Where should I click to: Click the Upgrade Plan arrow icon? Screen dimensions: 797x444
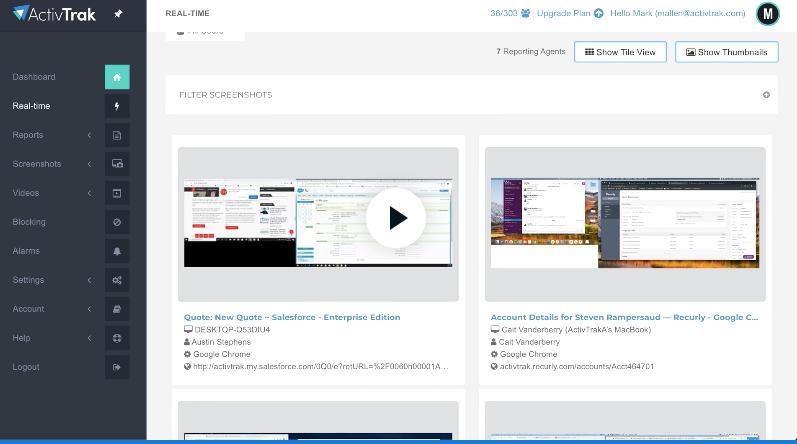599,13
